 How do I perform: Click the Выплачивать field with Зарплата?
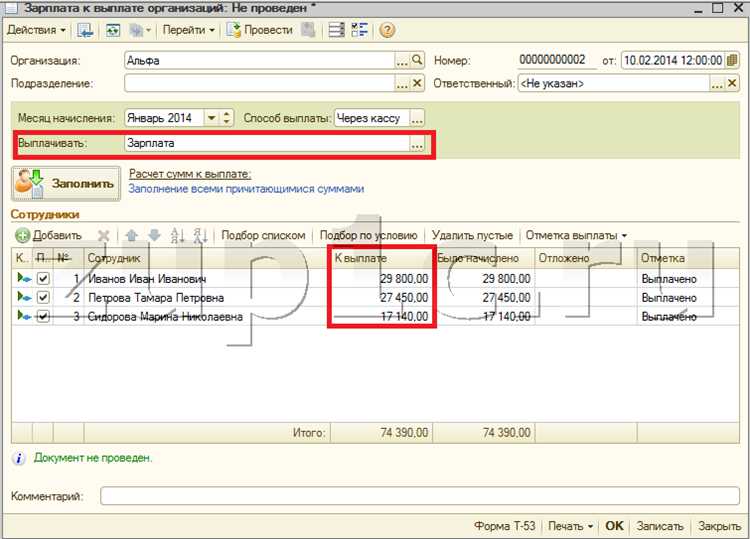point(267,143)
